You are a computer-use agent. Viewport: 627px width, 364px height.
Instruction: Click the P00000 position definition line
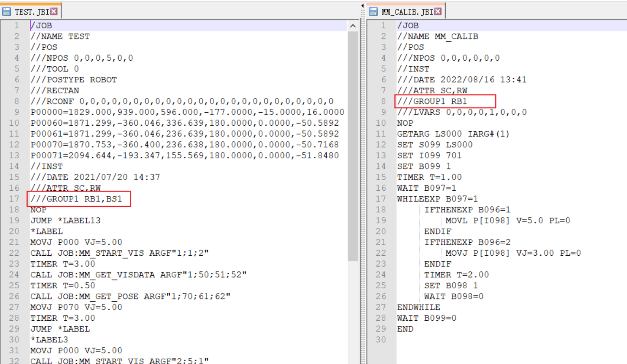pos(188,112)
